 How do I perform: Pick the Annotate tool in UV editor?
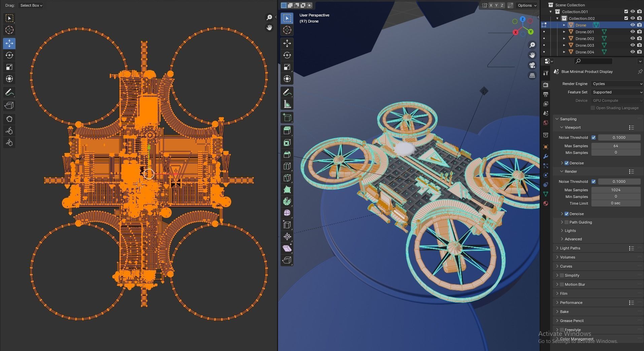coord(9,92)
